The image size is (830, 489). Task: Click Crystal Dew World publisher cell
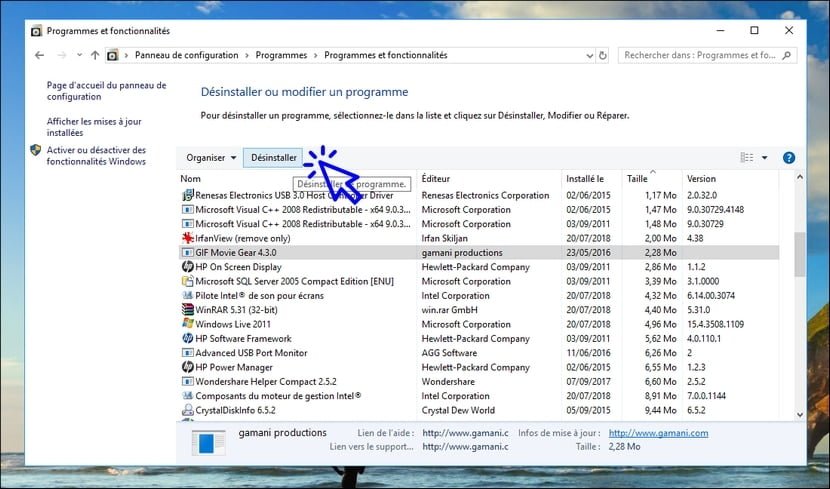point(458,410)
